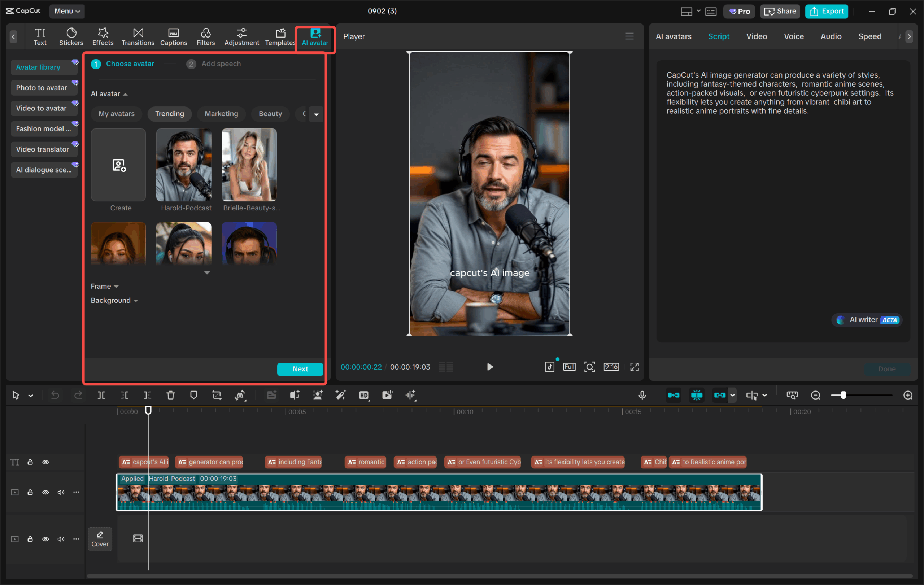
Task: Click the player focus zoom icon
Action: coord(589,367)
